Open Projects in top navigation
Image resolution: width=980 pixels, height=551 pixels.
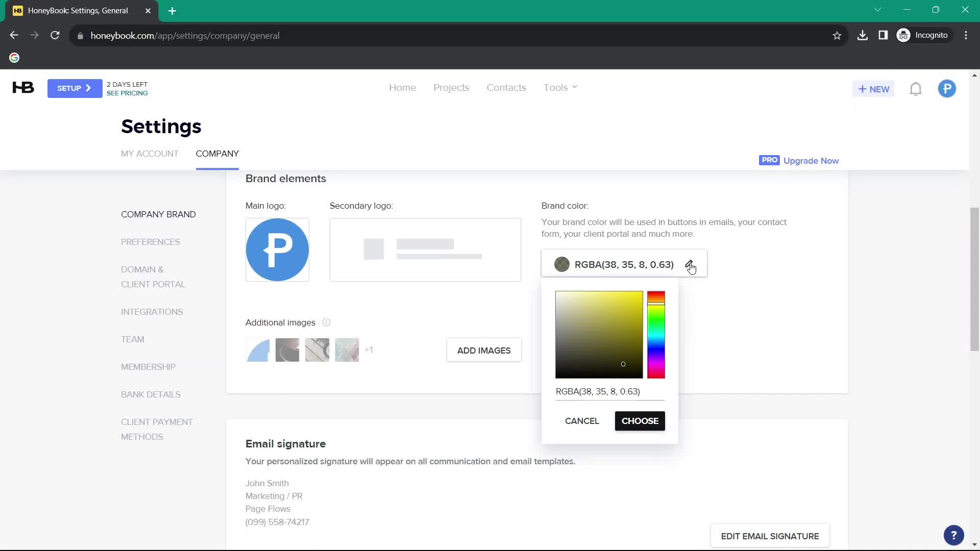pyautogui.click(x=451, y=88)
